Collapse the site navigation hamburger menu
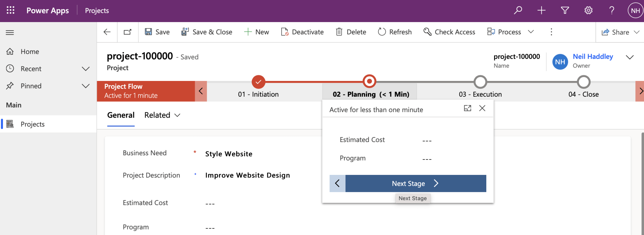Viewport: 644px width, 235px height. point(10,33)
